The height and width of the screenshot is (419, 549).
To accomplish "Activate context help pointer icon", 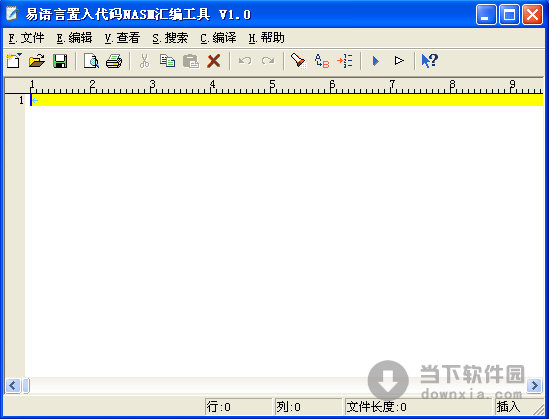I will coord(430,61).
